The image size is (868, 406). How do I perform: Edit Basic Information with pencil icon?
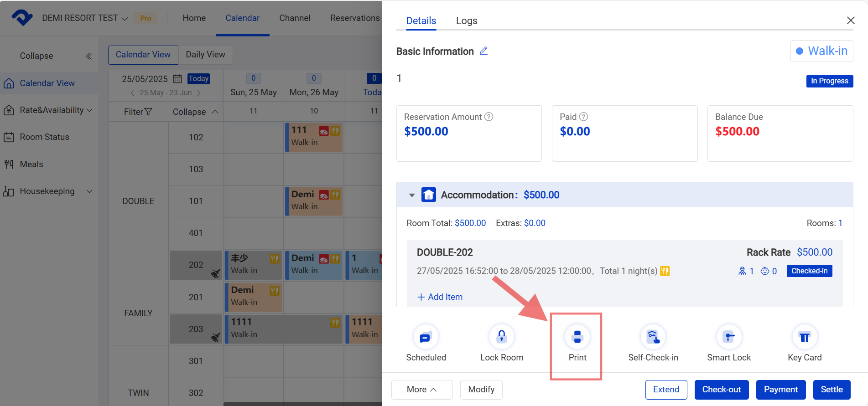(484, 51)
